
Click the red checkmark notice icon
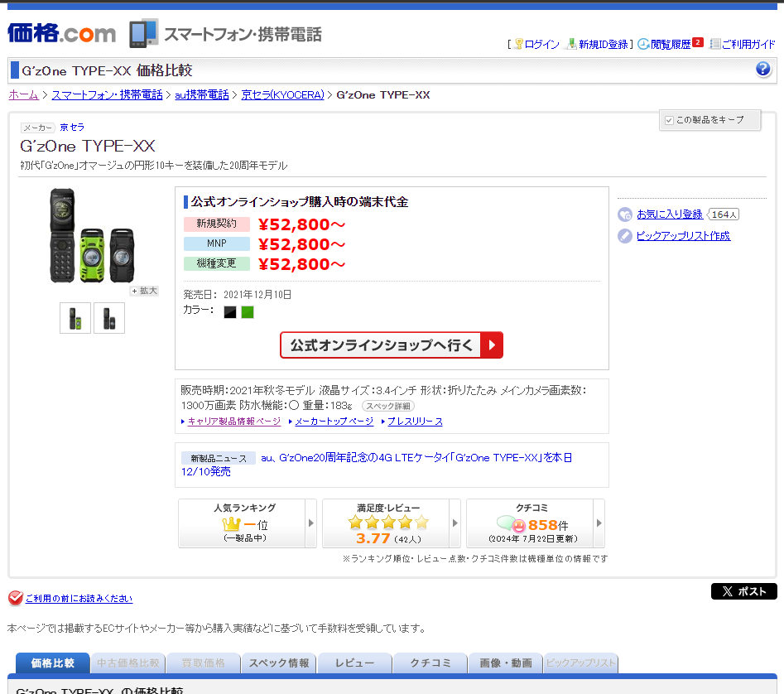coord(16,597)
